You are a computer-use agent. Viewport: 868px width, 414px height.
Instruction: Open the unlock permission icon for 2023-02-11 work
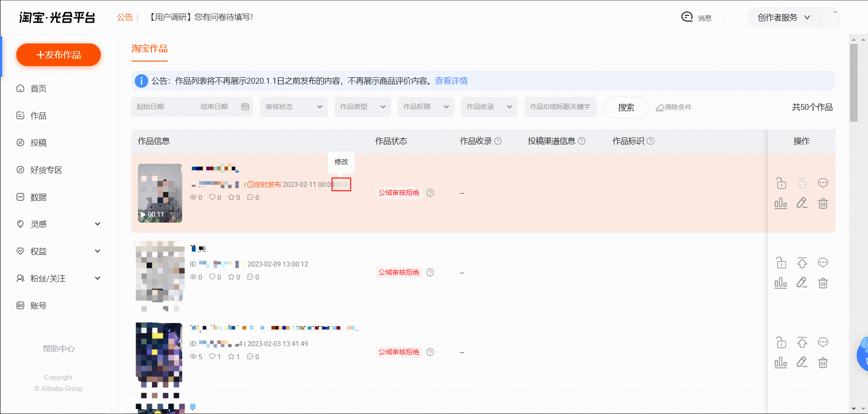click(781, 183)
